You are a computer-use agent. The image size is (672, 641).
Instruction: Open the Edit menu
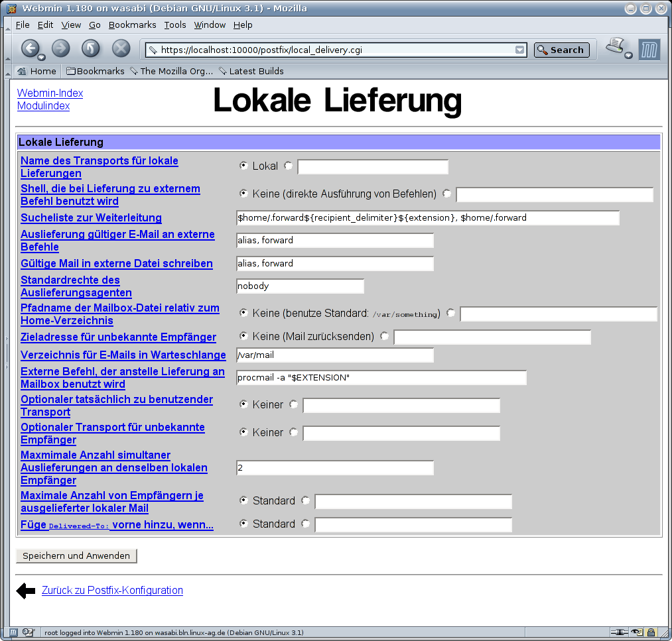(45, 25)
